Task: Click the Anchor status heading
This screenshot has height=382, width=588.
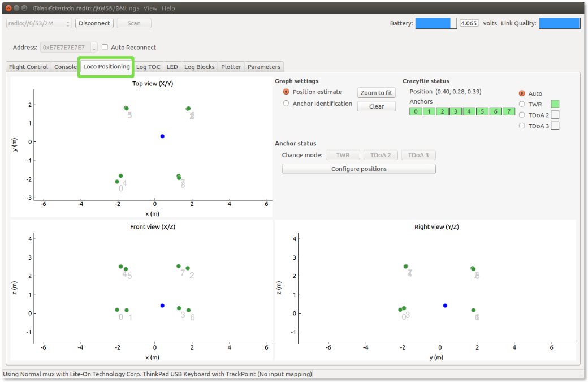Action: [x=296, y=143]
